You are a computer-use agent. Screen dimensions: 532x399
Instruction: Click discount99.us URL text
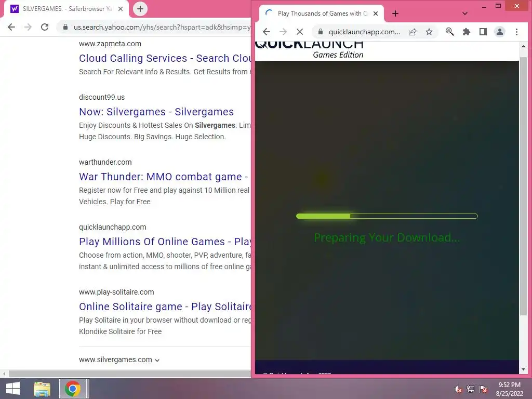click(x=102, y=97)
